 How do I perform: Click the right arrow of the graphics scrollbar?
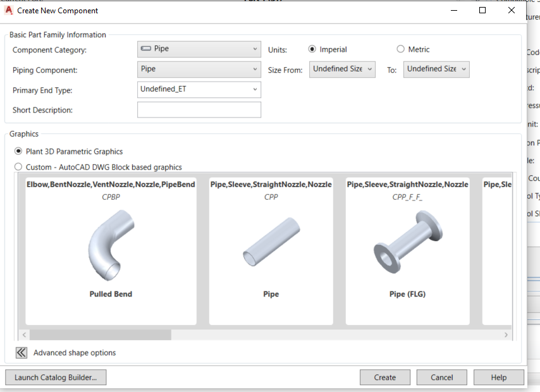pyautogui.click(x=506, y=334)
